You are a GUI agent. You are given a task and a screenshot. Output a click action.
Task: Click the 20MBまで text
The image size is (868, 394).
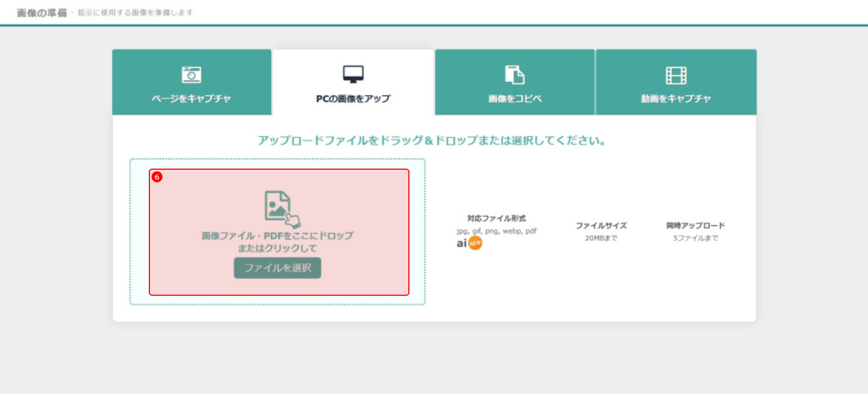(x=601, y=238)
